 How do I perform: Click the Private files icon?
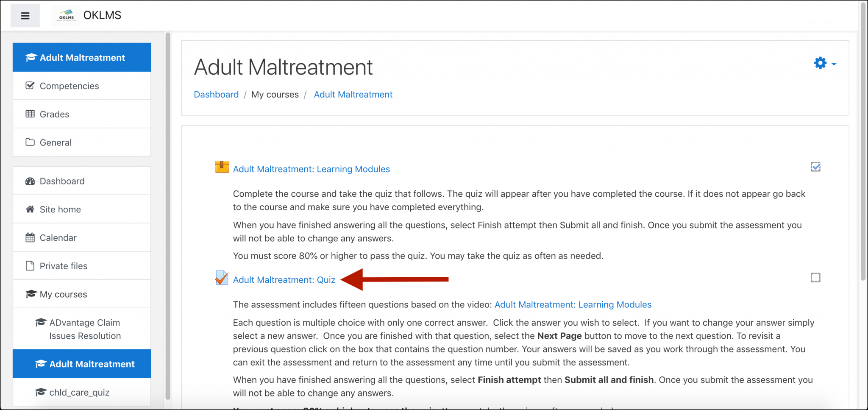click(x=30, y=265)
